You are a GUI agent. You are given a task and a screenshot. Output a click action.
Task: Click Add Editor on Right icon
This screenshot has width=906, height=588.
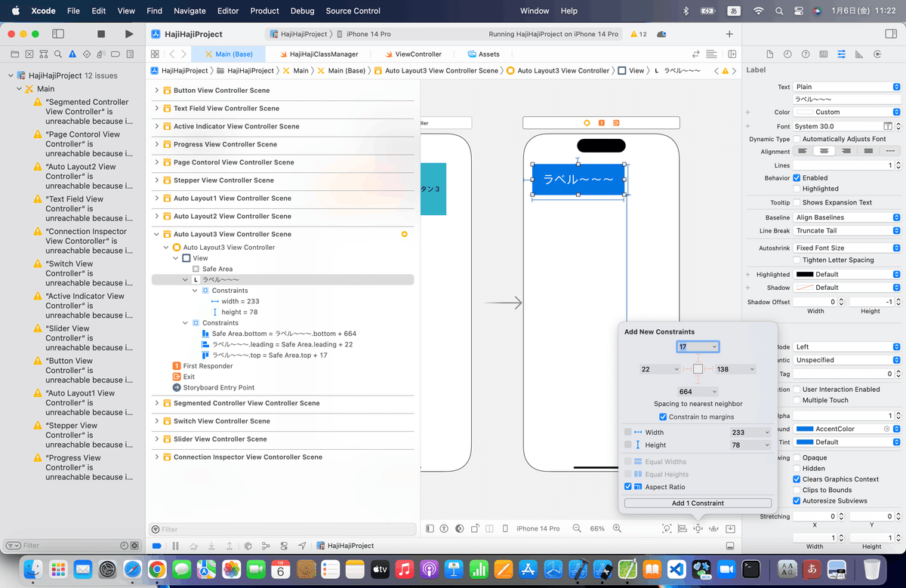pyautogui.click(x=732, y=54)
